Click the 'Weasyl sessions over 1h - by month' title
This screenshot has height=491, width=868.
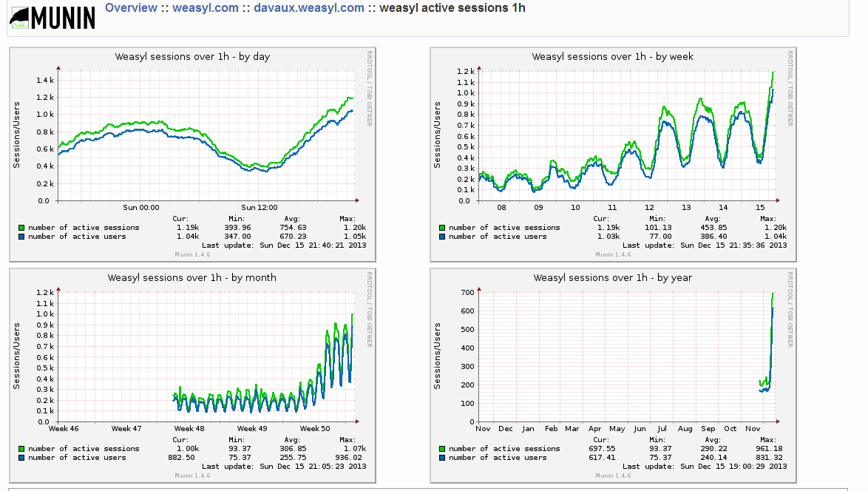pos(192,278)
